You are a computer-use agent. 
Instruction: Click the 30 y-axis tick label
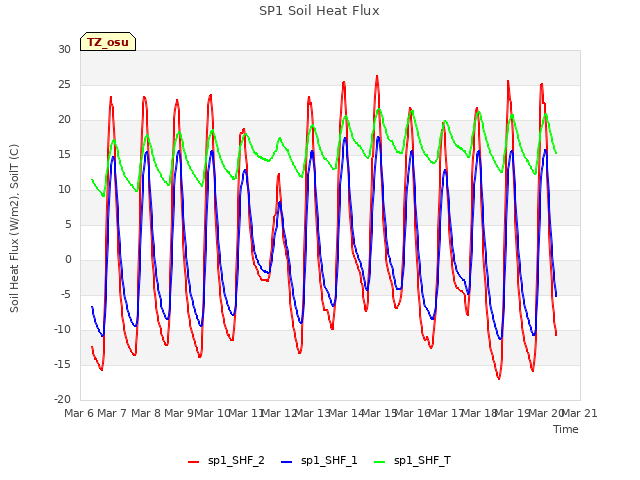(64, 50)
